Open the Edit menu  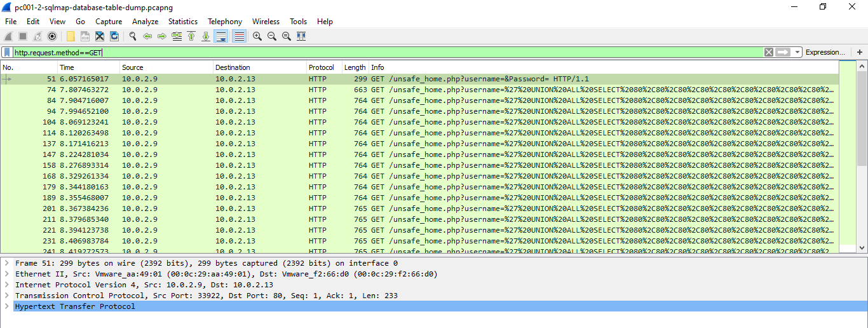tap(33, 22)
